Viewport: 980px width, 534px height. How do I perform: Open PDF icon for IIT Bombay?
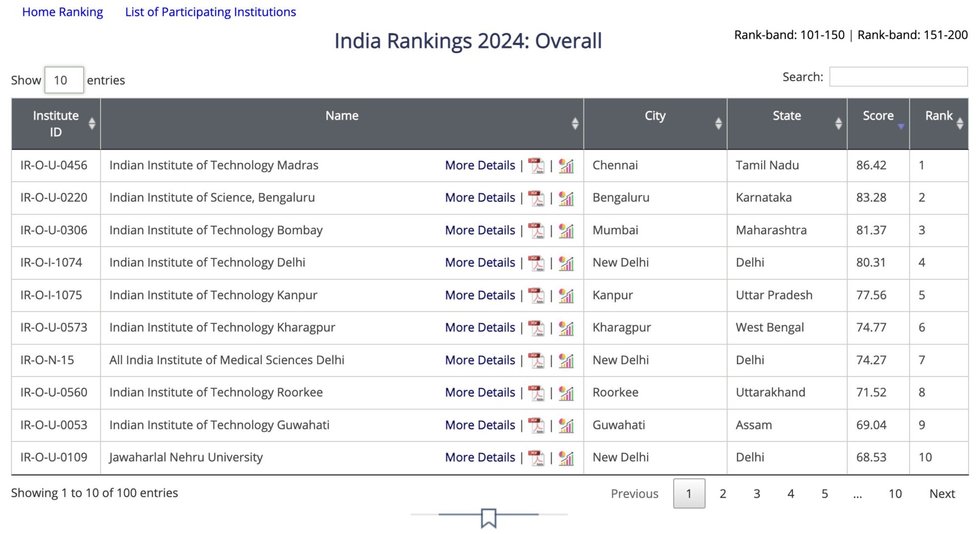click(x=536, y=230)
